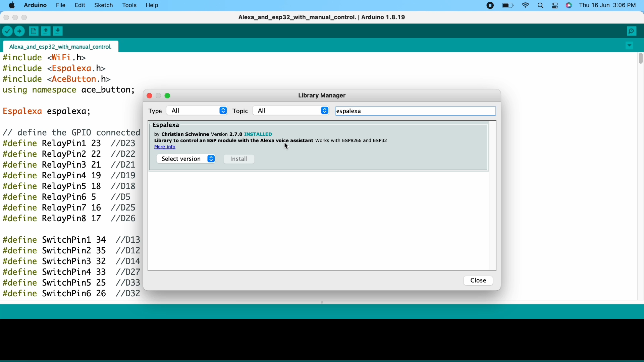Image resolution: width=644 pixels, height=362 pixels.
Task: Open the Help menu
Action: point(153,5)
